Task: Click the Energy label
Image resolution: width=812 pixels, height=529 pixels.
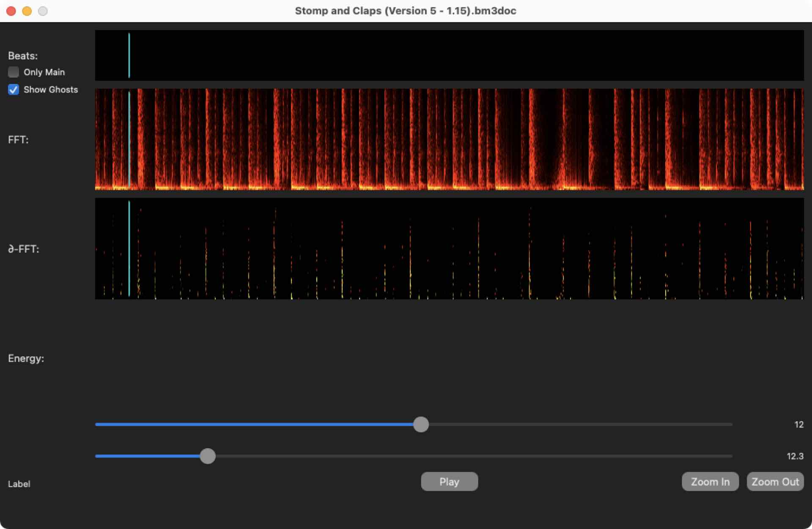Action: pyautogui.click(x=26, y=358)
